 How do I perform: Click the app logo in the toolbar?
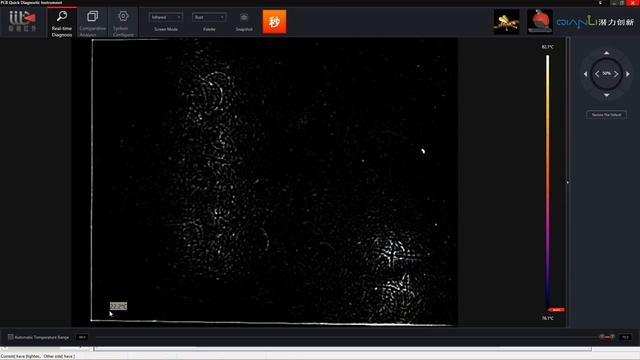(x=23, y=21)
